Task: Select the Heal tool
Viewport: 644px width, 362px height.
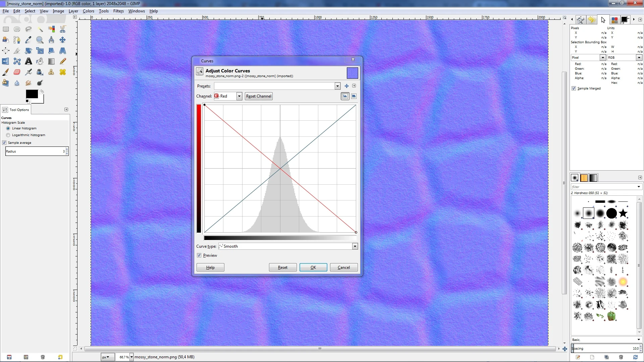Action: (x=63, y=72)
